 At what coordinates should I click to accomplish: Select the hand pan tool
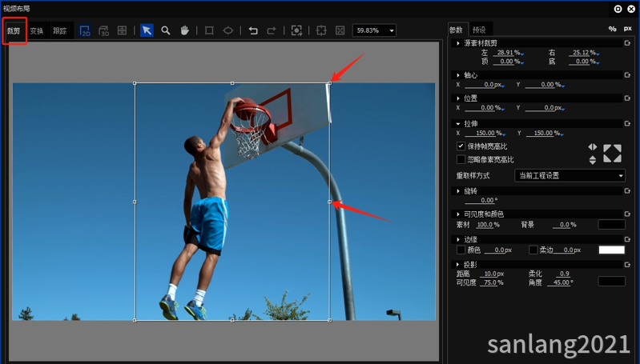click(x=185, y=30)
